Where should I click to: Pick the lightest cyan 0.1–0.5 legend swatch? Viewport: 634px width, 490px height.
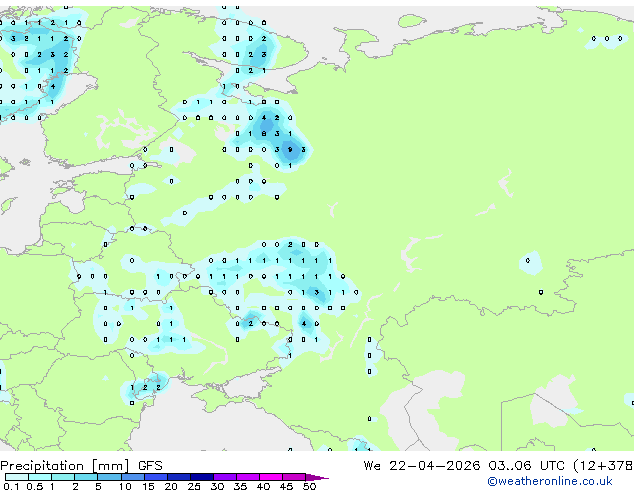[17, 477]
